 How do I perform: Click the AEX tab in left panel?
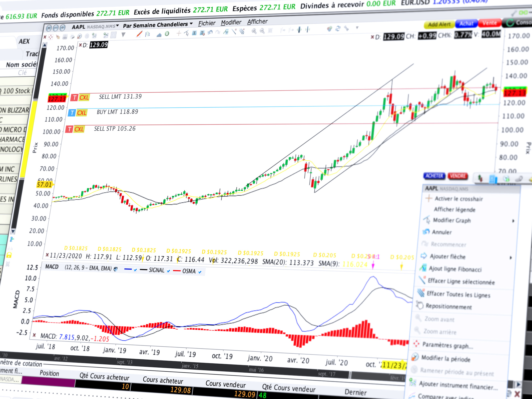pyautogui.click(x=24, y=41)
